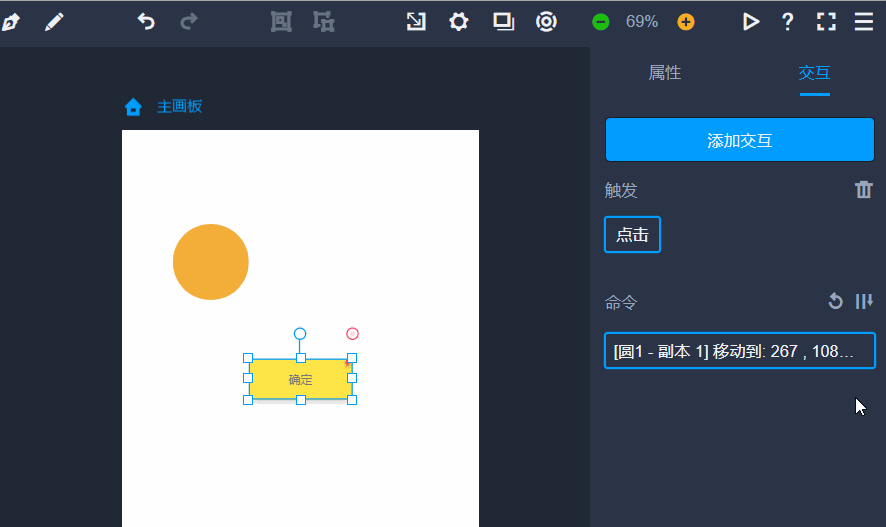
Task: Zoom in with the orange plus button
Action: [x=685, y=22]
